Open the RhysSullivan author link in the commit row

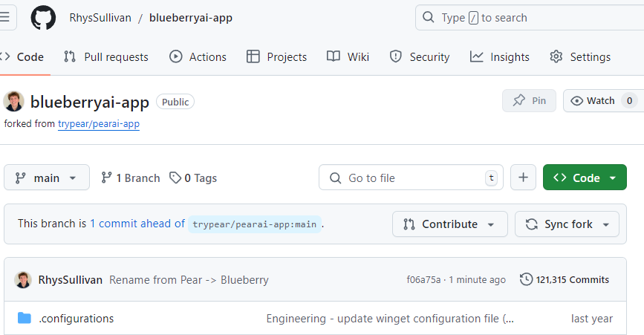[x=71, y=279]
